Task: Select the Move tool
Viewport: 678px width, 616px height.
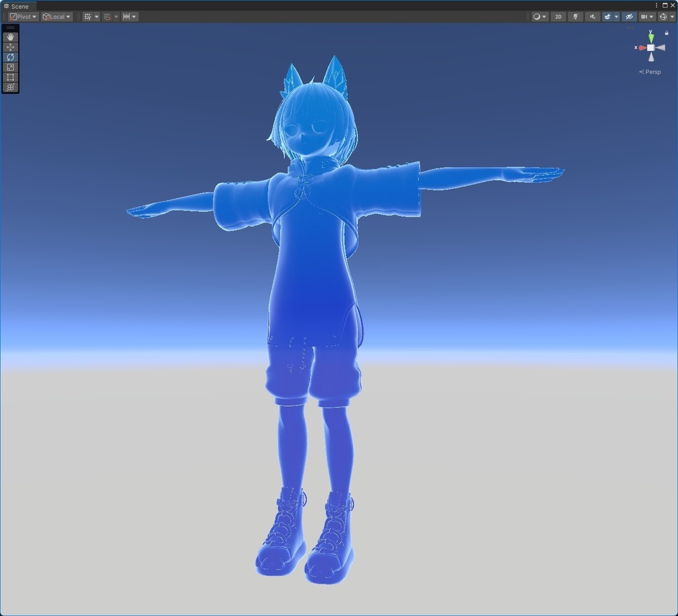Action: pyautogui.click(x=10, y=46)
